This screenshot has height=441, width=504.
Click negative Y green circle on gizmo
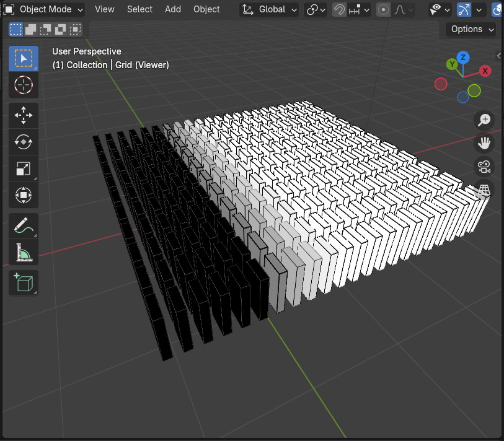click(474, 90)
